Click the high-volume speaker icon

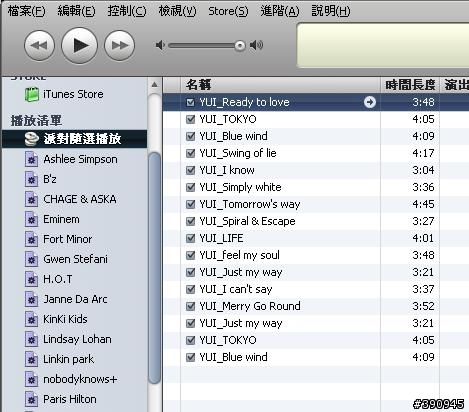click(x=256, y=45)
